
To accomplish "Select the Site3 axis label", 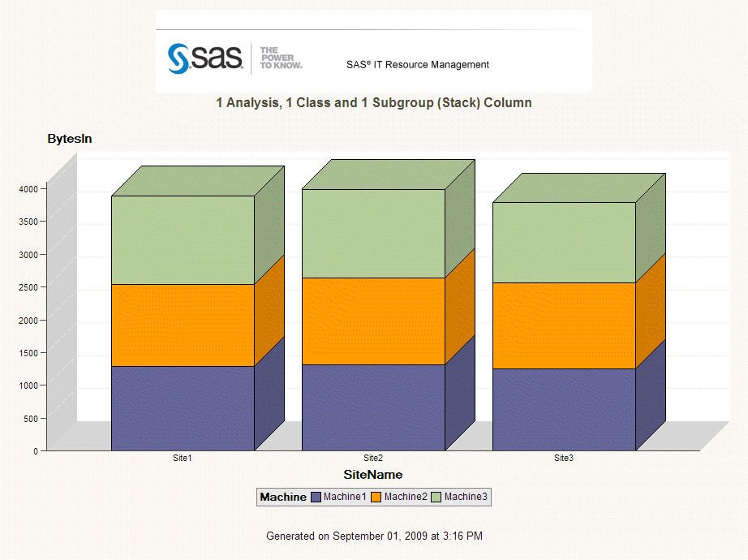I will [563, 457].
